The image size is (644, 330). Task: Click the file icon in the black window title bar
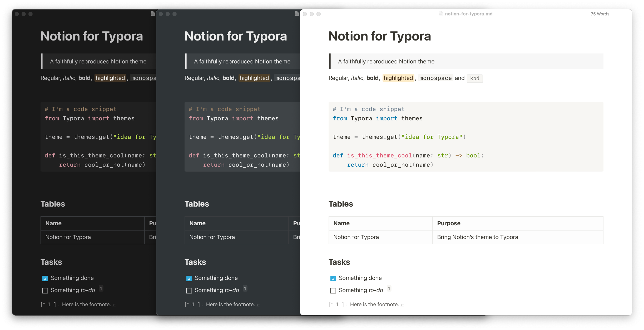153,14
